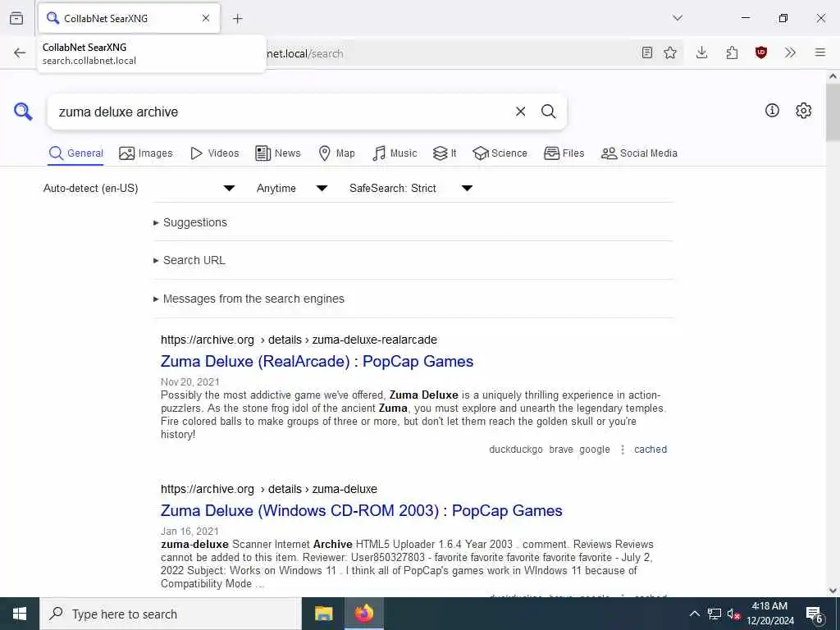Show hidden system tray icons
Screen dimensions: 840x630
pyautogui.click(x=694, y=614)
